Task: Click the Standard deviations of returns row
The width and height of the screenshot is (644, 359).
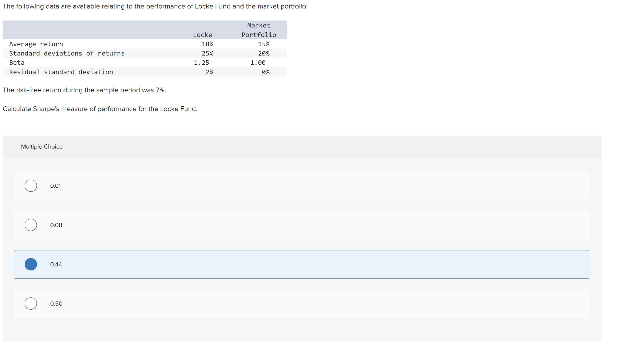Action: pyautogui.click(x=67, y=53)
